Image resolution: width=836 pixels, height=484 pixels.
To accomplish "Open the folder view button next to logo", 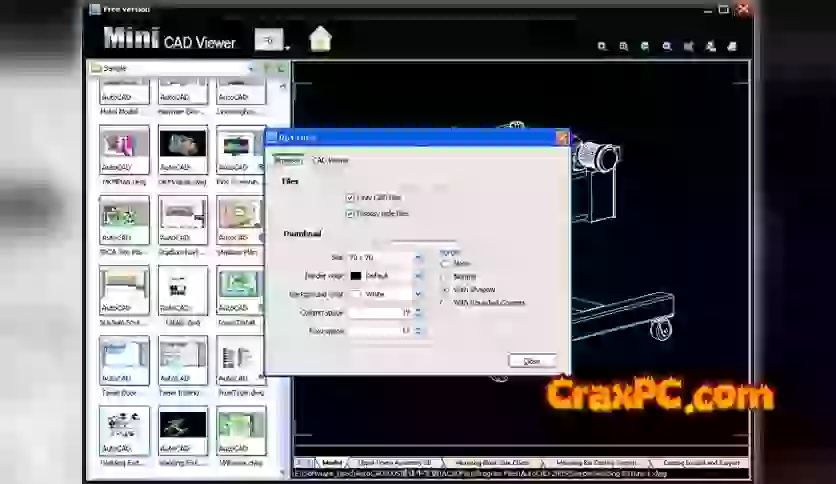I will point(270,41).
